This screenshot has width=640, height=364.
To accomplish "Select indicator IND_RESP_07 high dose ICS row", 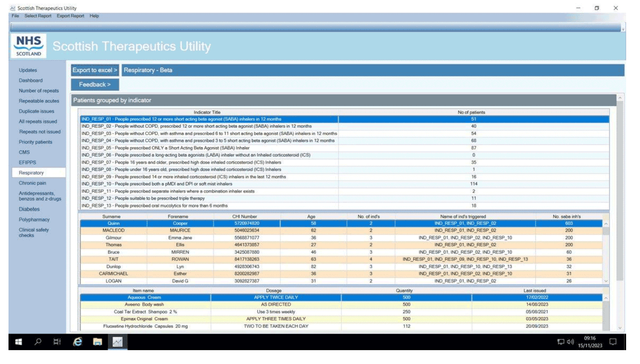I will pos(344,162).
